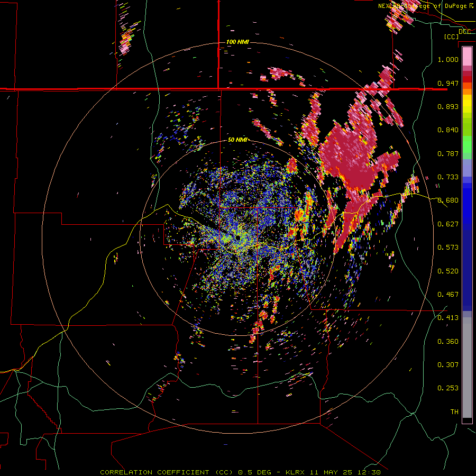
Task: Pick the crimson red segment of color bar
Action: tap(467, 74)
